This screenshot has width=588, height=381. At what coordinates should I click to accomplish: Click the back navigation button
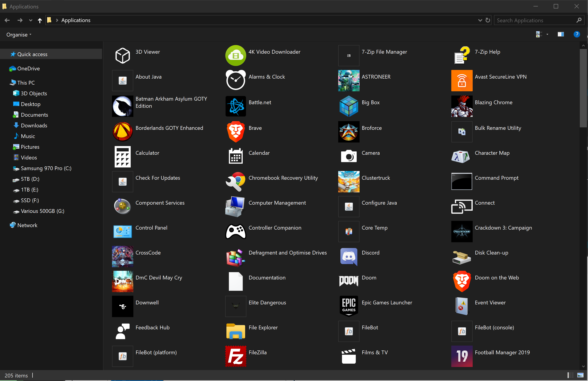point(8,20)
